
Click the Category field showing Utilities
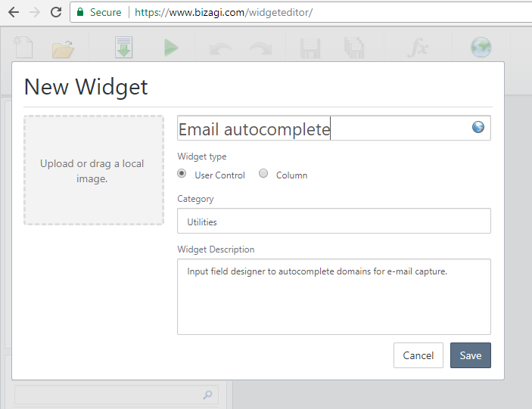tap(334, 221)
